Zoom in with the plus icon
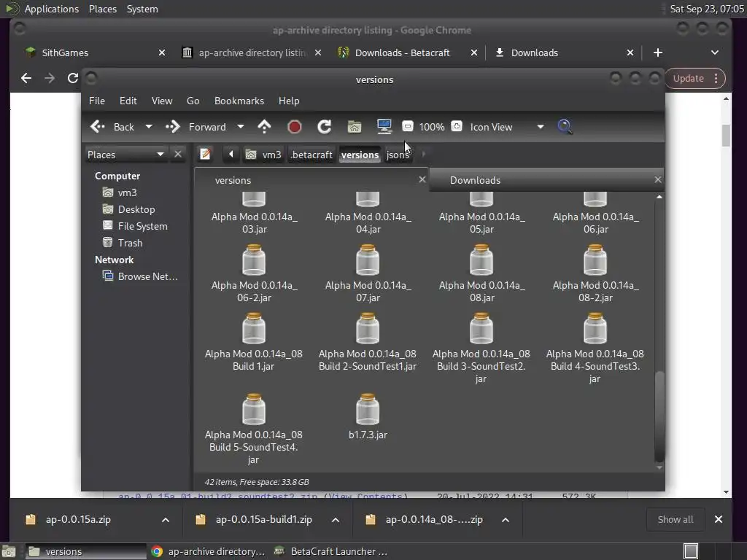Screen dimensions: 747x560 (457, 126)
